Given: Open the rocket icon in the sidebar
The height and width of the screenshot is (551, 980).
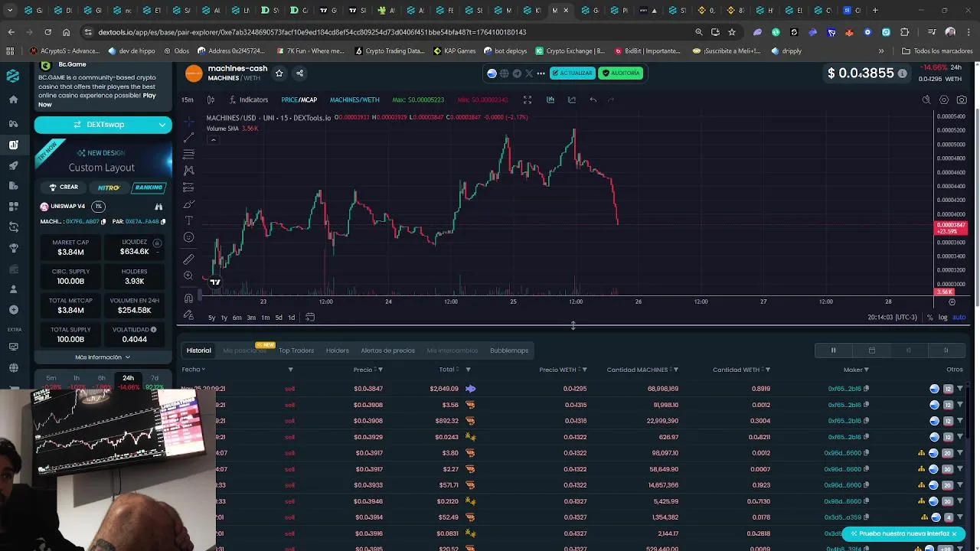Looking at the screenshot, I should (x=13, y=166).
